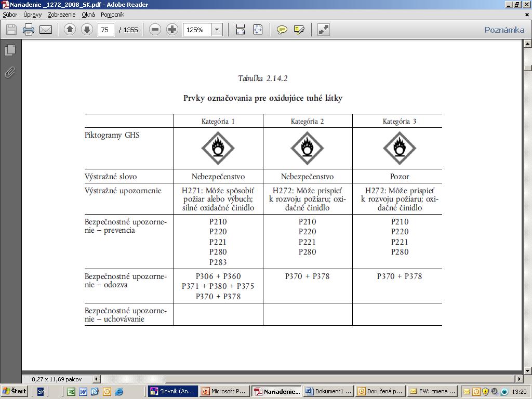Click the vertical scrollbar thumb
Image resolution: width=532 pixels, height=399 pixels.
point(528,68)
